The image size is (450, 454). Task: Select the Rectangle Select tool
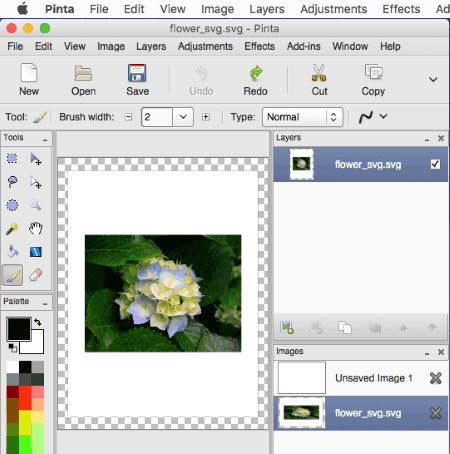click(12, 159)
